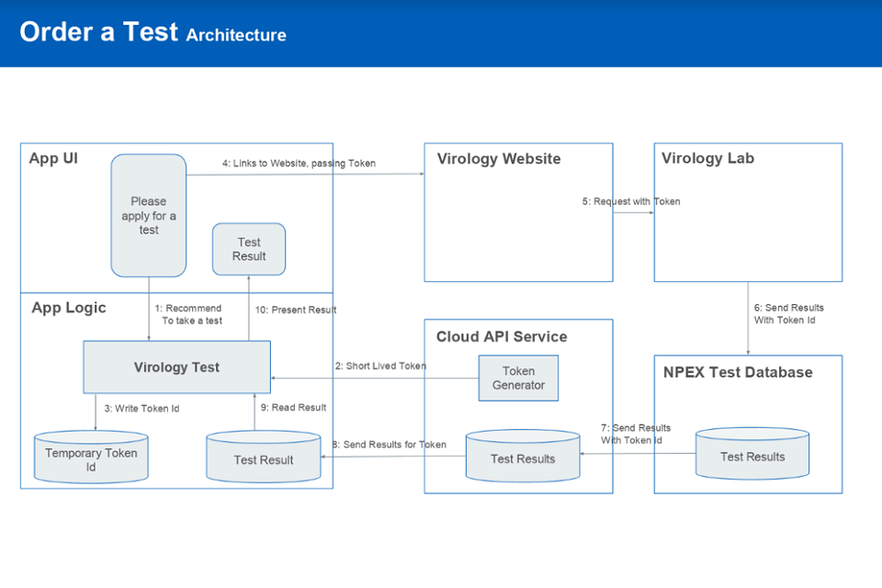The width and height of the screenshot is (882, 588).
Task: Click the 'Virology Lab' heading
Action: [707, 158]
